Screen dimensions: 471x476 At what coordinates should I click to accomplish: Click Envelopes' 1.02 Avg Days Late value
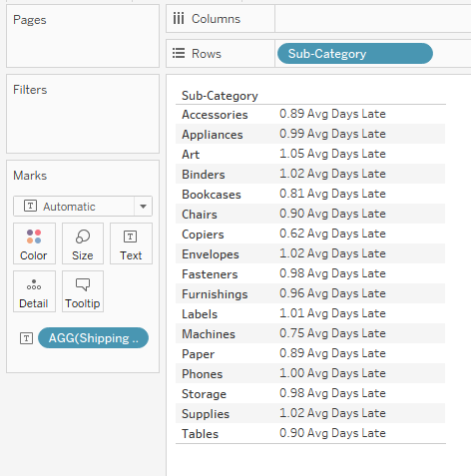pos(332,253)
